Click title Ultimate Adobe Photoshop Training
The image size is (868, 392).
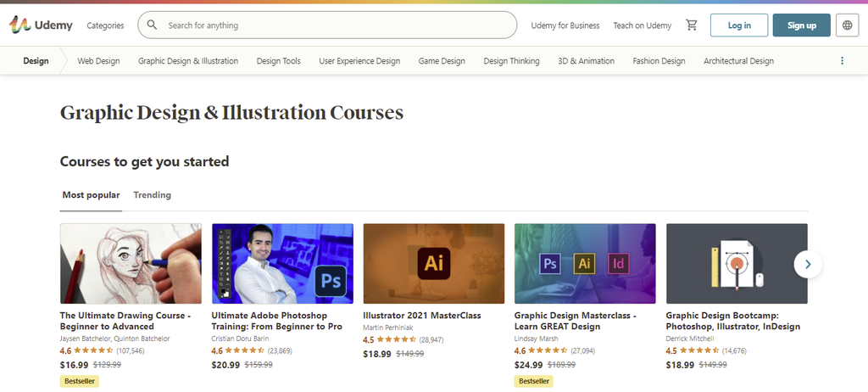pos(277,321)
